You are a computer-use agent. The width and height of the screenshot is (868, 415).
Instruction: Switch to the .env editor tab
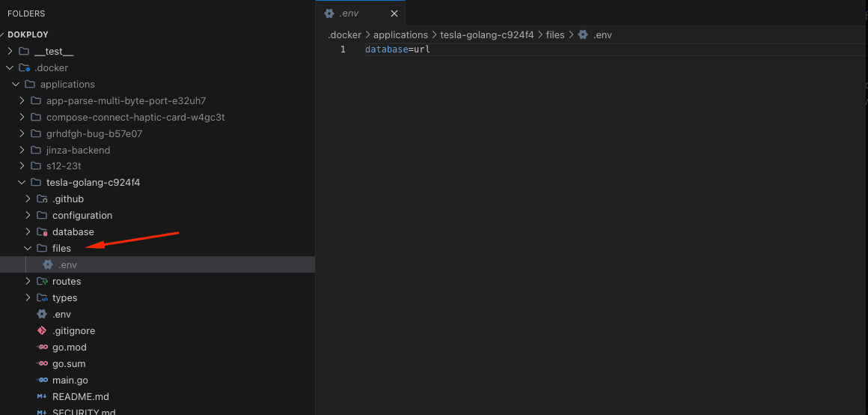click(x=349, y=13)
